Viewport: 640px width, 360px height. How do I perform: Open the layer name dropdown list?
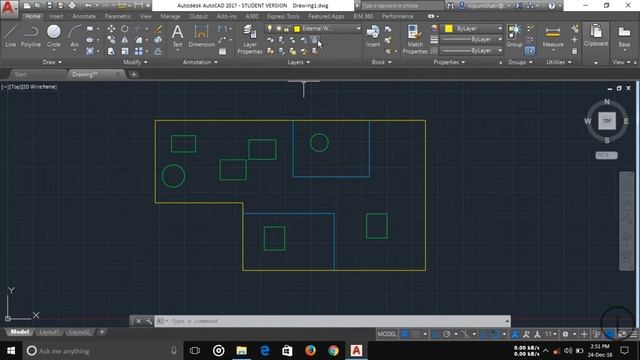point(358,28)
